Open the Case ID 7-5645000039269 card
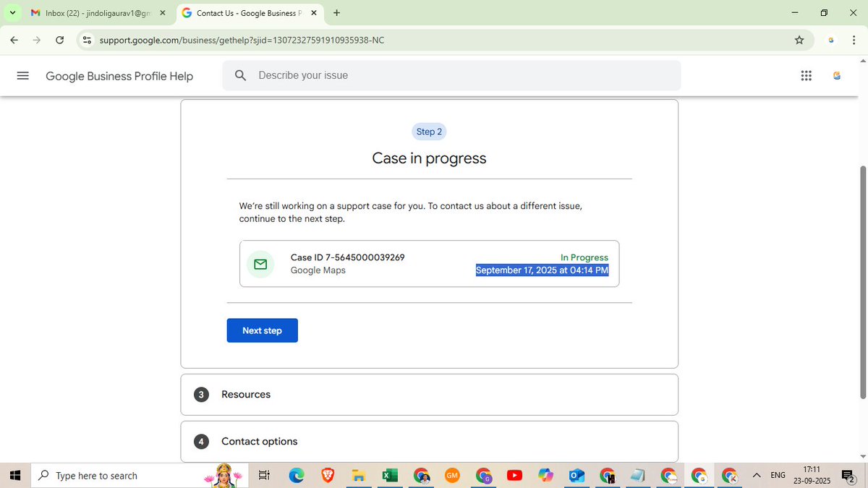868x488 pixels. tap(429, 264)
